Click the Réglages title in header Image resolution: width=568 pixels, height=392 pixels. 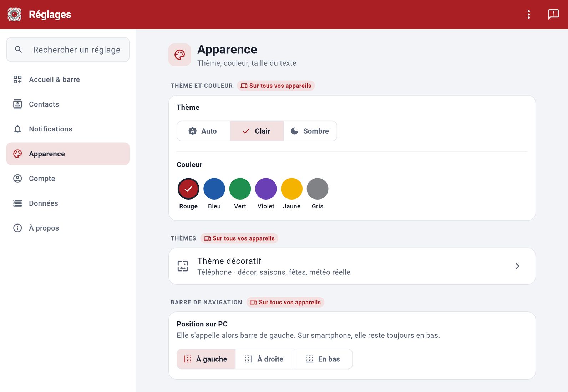(50, 14)
